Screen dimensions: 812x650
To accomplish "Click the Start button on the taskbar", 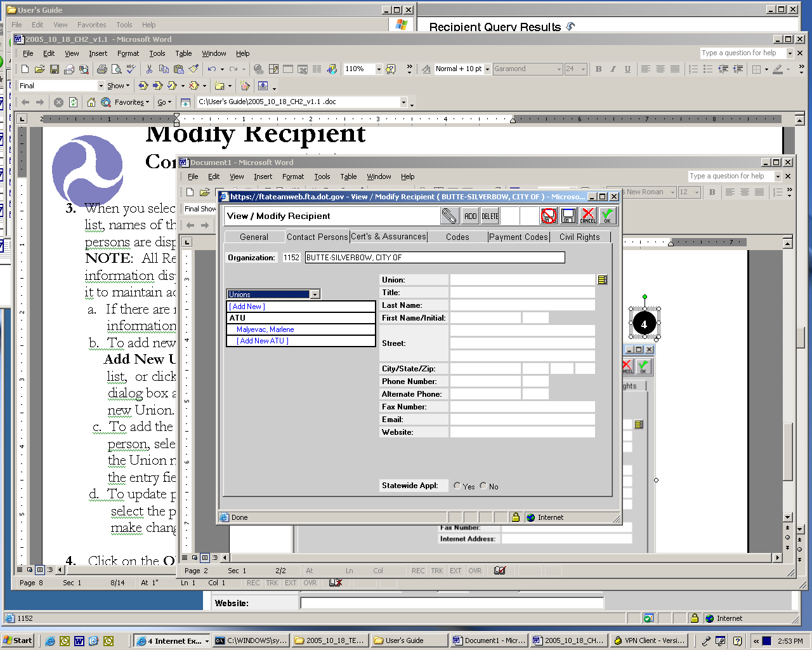I will point(17,640).
